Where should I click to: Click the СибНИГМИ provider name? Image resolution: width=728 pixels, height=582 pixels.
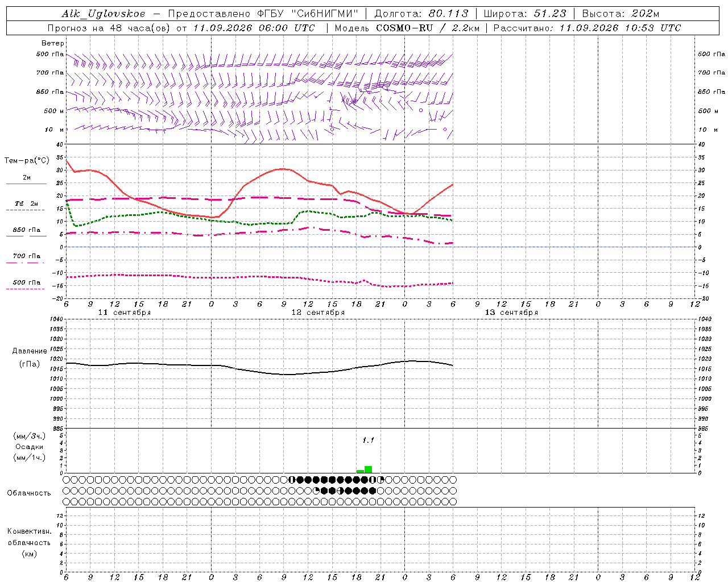(328, 14)
